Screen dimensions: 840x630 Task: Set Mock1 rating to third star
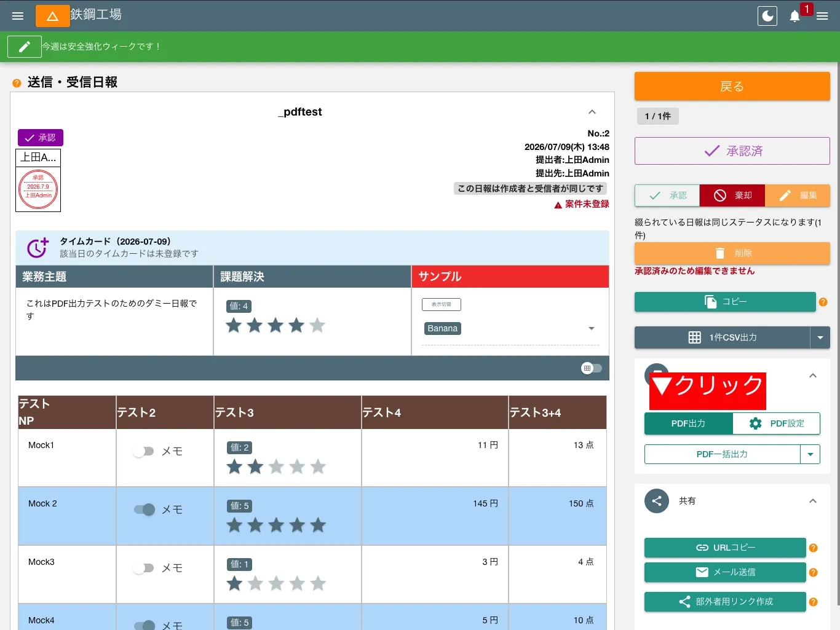pos(276,467)
